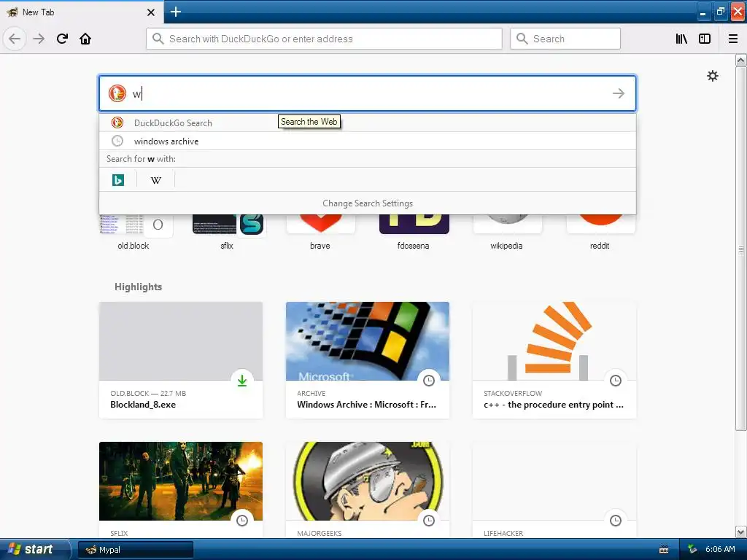Open the LIFEHACKER highlight card
The image size is (747, 560).
coord(554,490)
